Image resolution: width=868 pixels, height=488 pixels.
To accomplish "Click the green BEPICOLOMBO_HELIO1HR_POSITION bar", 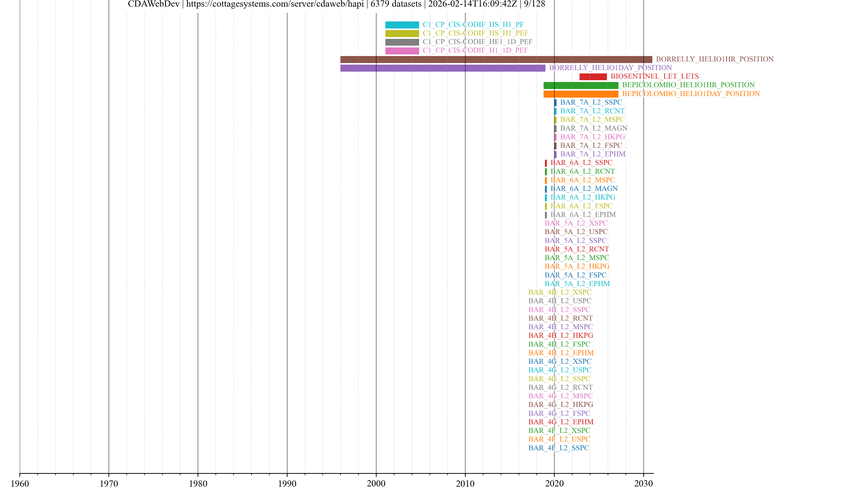I will click(x=580, y=85).
